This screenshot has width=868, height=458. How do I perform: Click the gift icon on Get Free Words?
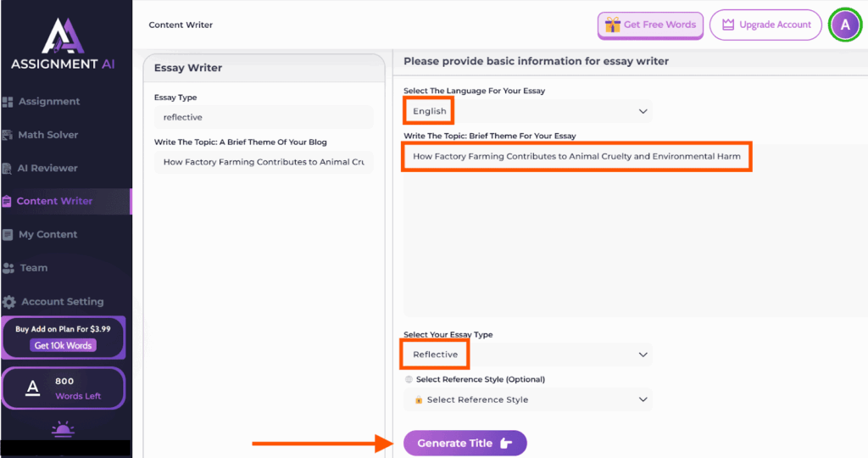(612, 25)
